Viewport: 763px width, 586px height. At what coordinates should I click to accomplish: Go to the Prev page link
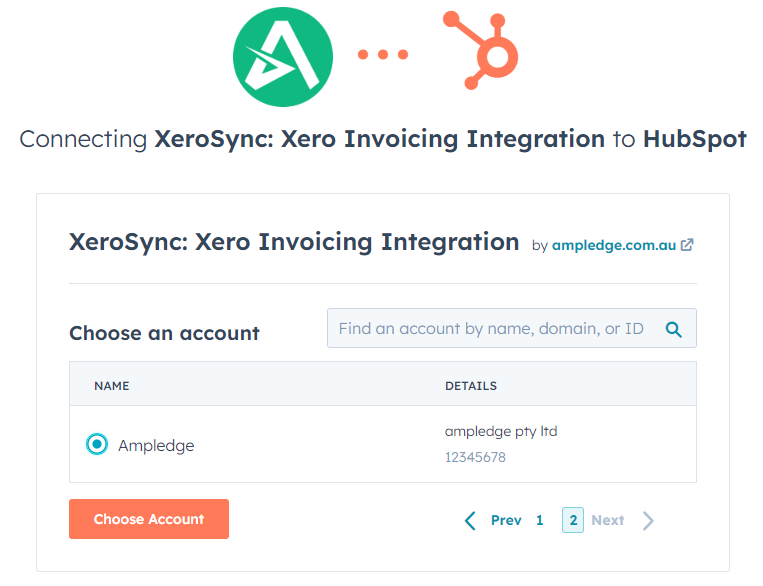(x=506, y=520)
